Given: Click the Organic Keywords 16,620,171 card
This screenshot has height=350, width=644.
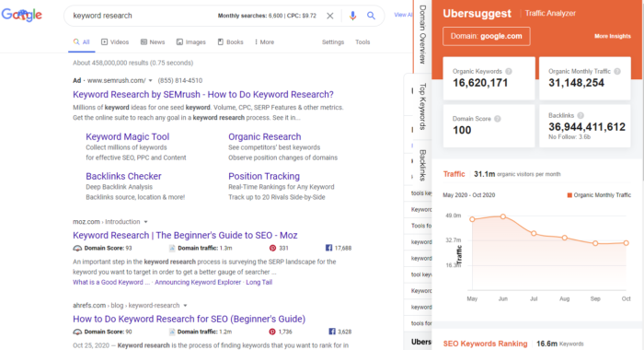Looking at the screenshot, I should coord(489,78).
